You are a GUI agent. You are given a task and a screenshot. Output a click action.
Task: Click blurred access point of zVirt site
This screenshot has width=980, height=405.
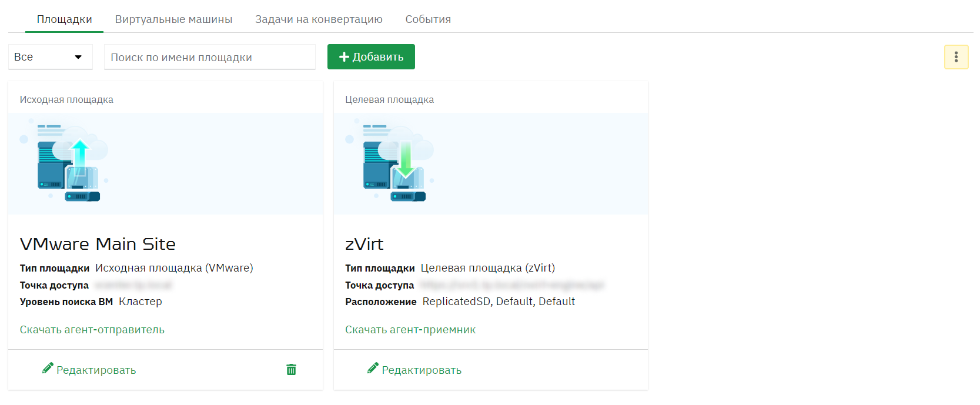pyautogui.click(x=512, y=285)
